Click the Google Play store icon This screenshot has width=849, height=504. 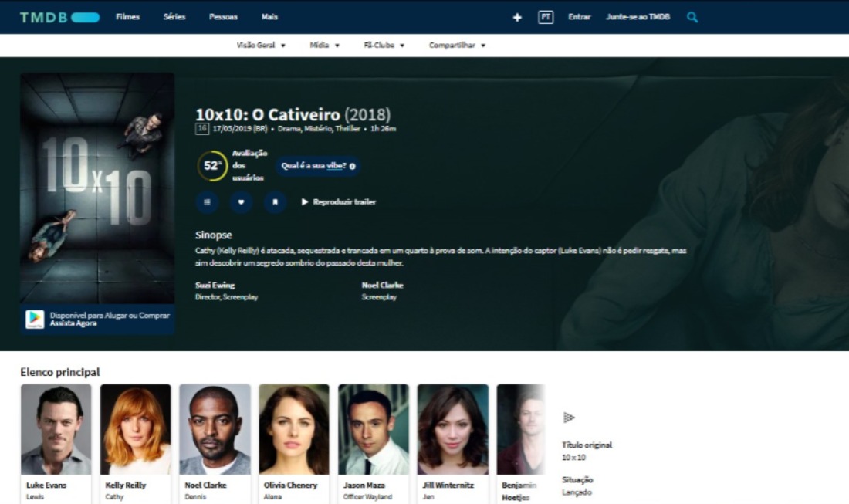click(x=35, y=319)
